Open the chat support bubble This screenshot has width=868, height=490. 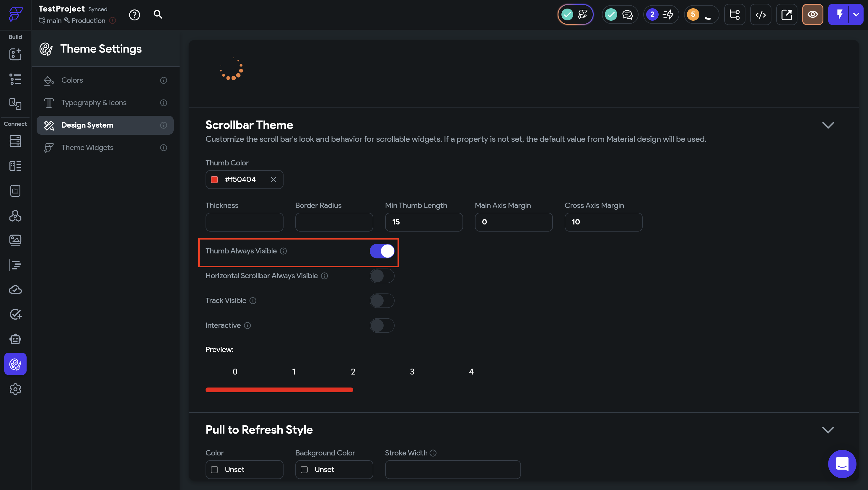point(842,464)
